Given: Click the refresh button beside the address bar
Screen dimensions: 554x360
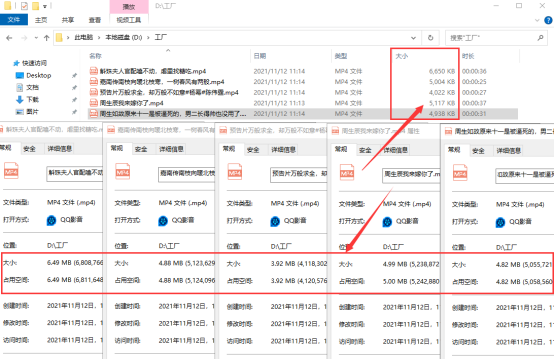Looking at the screenshot, I should coord(430,38).
